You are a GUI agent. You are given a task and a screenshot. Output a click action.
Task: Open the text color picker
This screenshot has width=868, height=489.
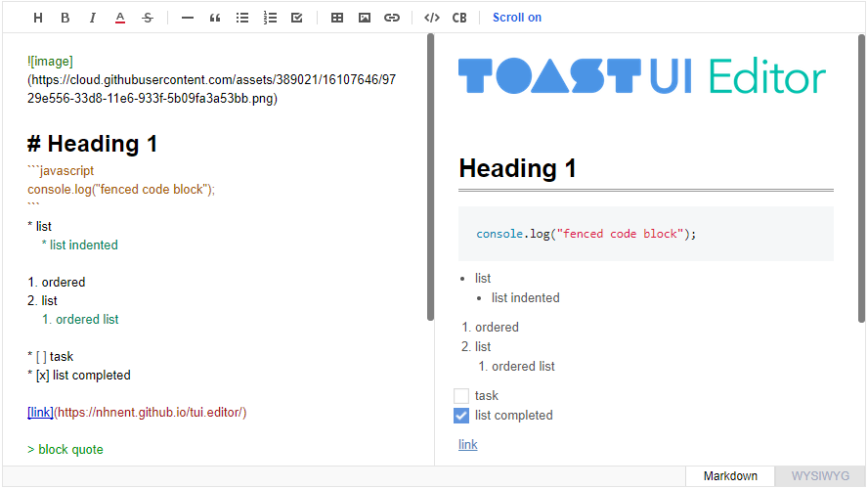(x=120, y=18)
